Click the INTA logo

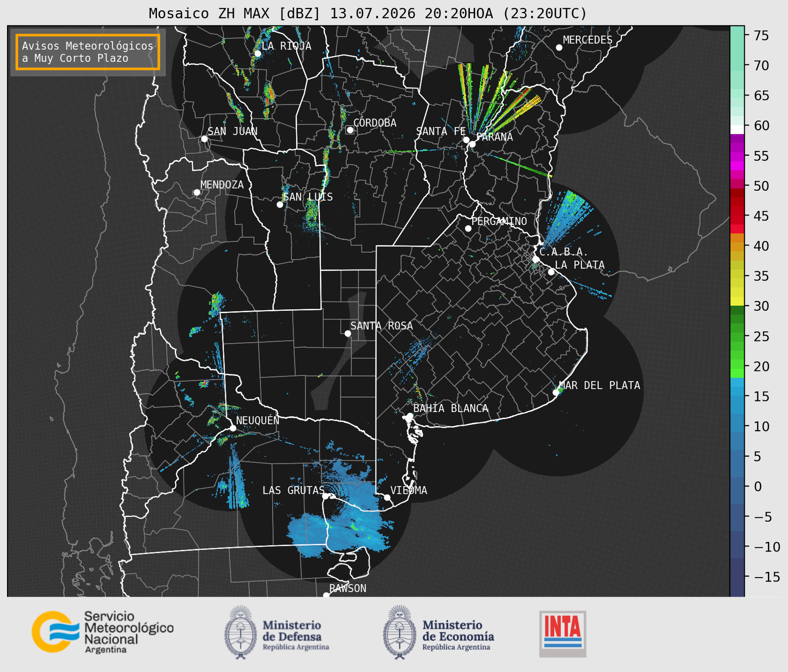563,634
